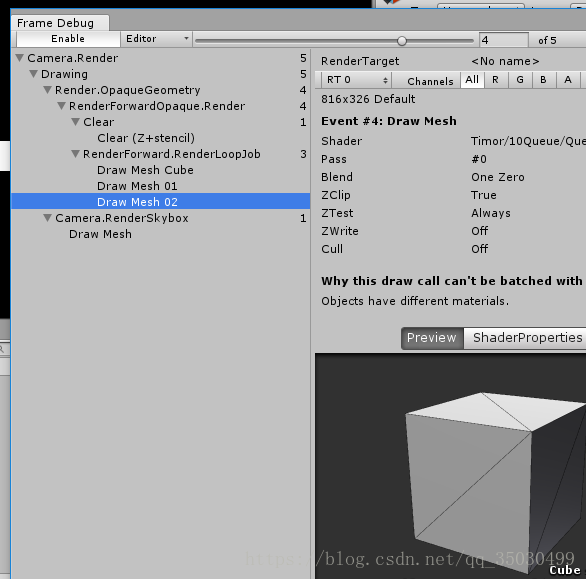Image resolution: width=586 pixels, height=579 pixels.
Task: Click the ZTest Always value
Action: tap(491, 213)
